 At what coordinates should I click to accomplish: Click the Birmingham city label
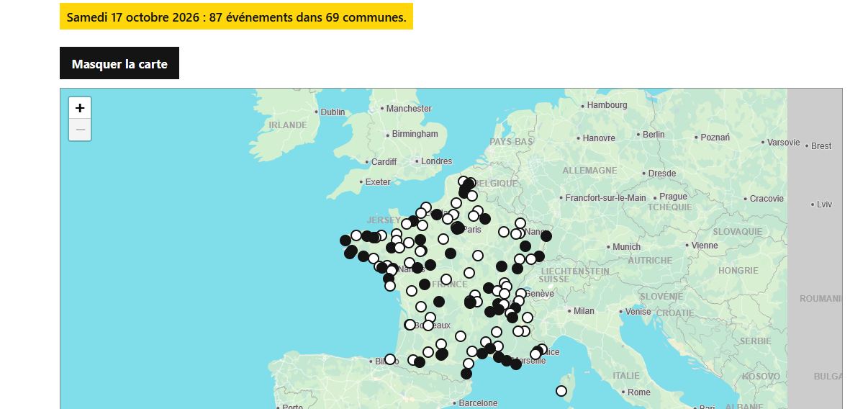coord(415,134)
